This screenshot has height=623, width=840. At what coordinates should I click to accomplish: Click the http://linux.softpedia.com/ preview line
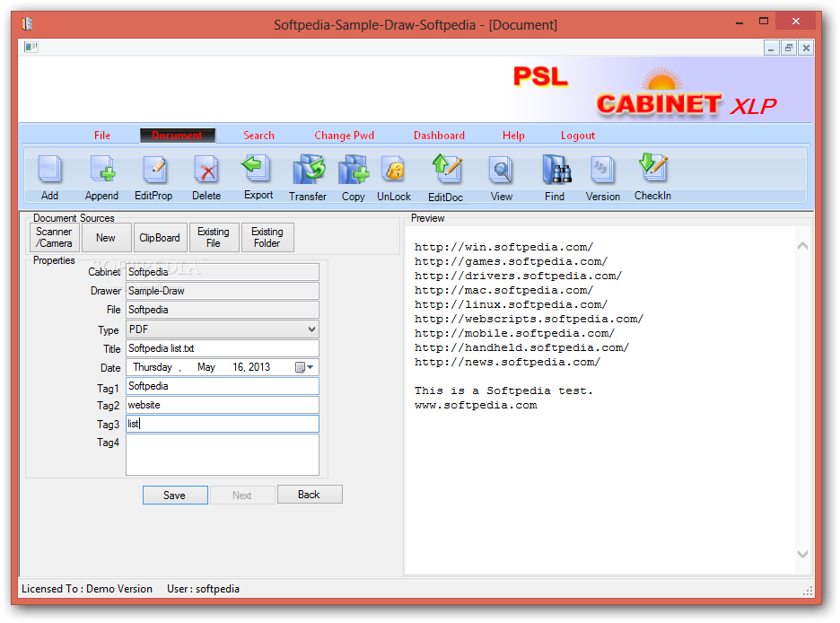tap(511, 305)
